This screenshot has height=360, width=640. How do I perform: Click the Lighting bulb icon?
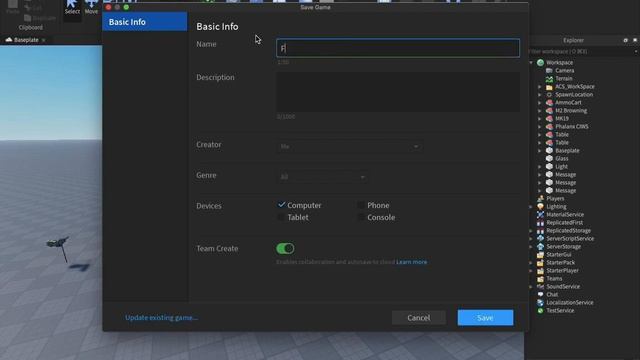click(x=540, y=207)
